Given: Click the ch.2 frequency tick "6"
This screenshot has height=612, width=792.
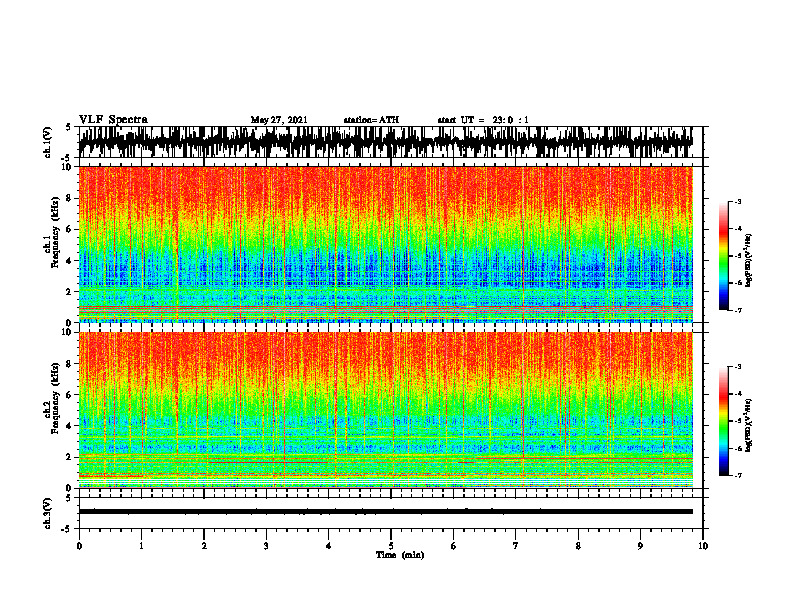Looking at the screenshot, I should (69, 395).
